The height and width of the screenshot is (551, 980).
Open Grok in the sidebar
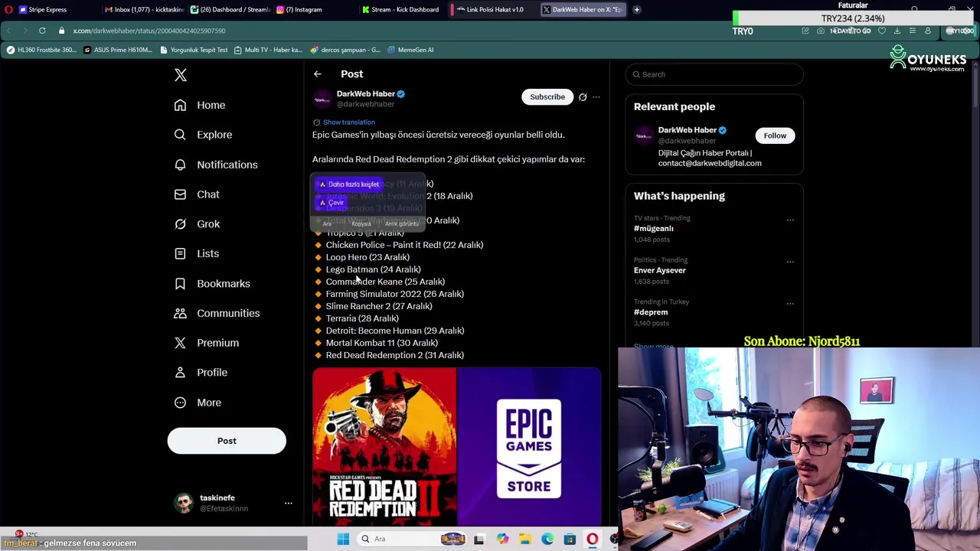pos(197,224)
